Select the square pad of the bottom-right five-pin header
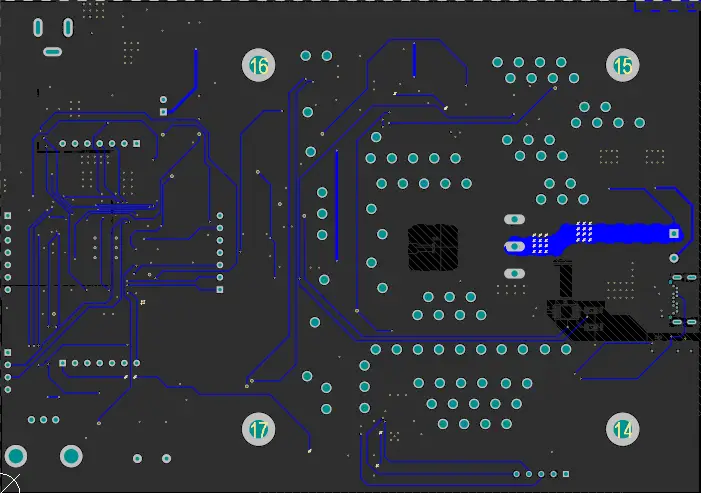Image resolution: width=701 pixels, height=493 pixels. (x=566, y=474)
